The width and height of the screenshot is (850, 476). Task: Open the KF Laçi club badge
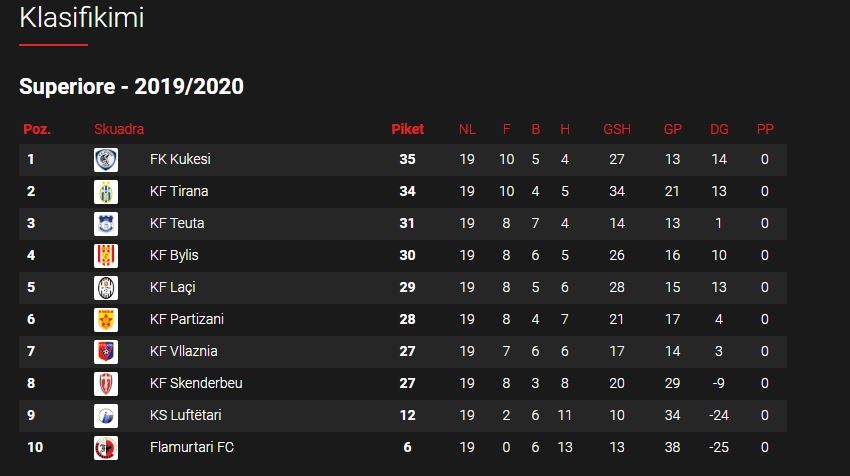tap(106, 287)
